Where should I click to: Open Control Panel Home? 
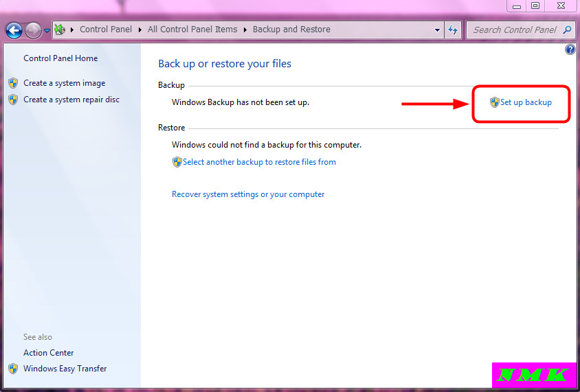(x=60, y=58)
